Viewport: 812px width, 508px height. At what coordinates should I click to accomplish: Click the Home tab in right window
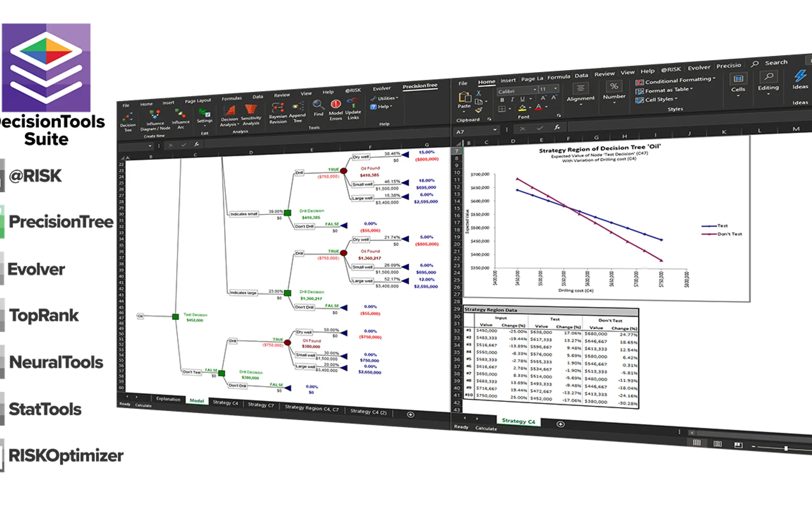(486, 82)
